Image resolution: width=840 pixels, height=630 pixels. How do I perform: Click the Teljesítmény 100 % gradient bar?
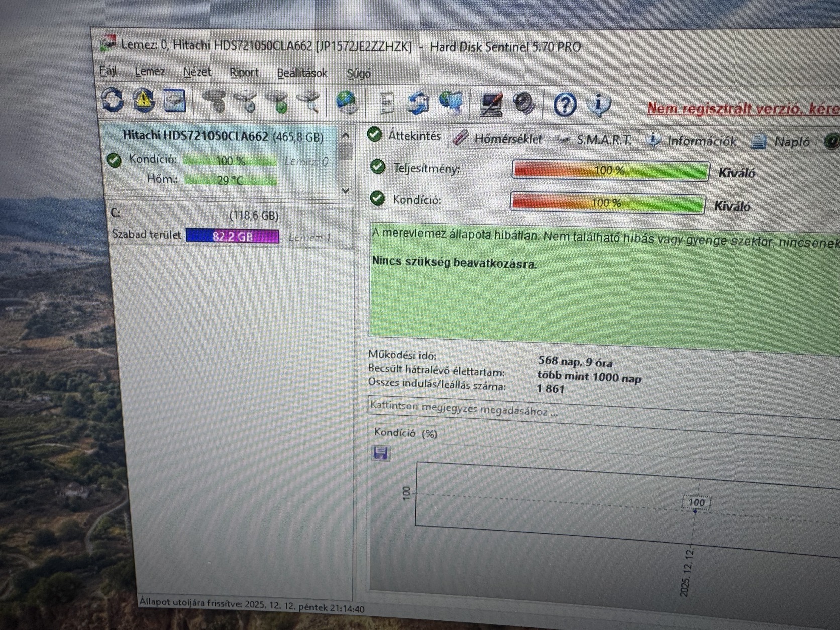click(x=610, y=170)
